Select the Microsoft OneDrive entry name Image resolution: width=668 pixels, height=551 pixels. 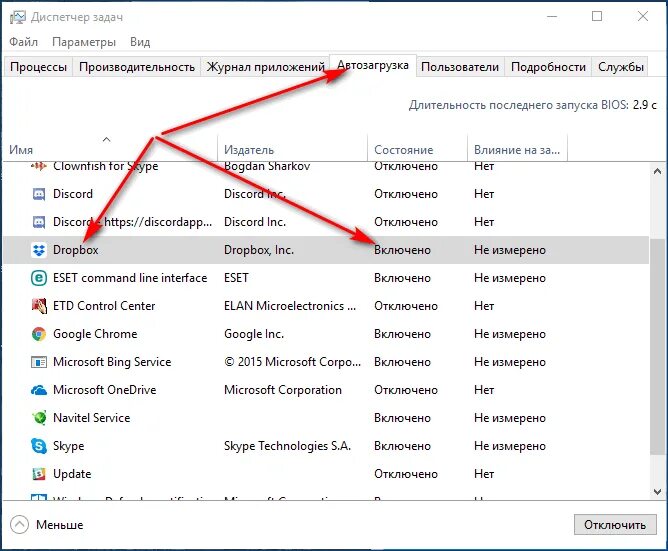tap(104, 390)
